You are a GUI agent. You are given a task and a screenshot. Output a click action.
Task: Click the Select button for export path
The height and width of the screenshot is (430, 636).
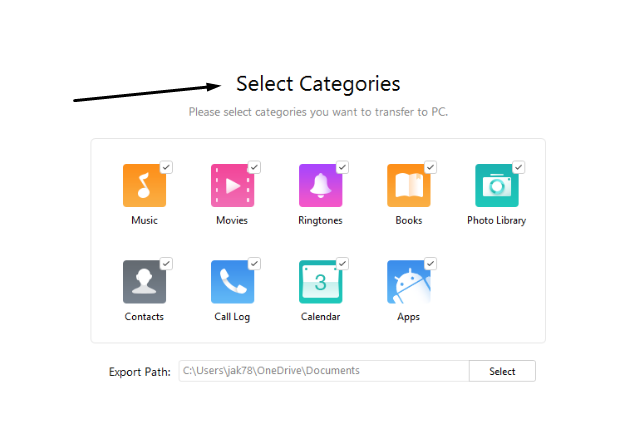click(502, 371)
